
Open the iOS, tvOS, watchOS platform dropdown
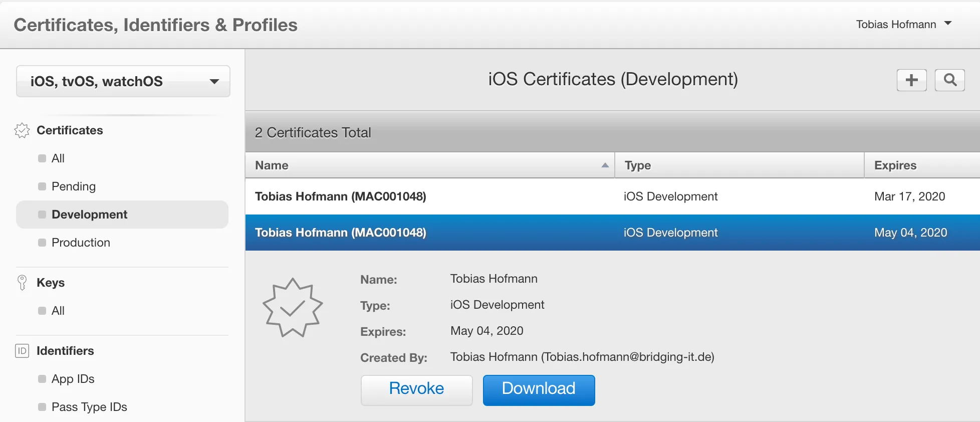123,81
